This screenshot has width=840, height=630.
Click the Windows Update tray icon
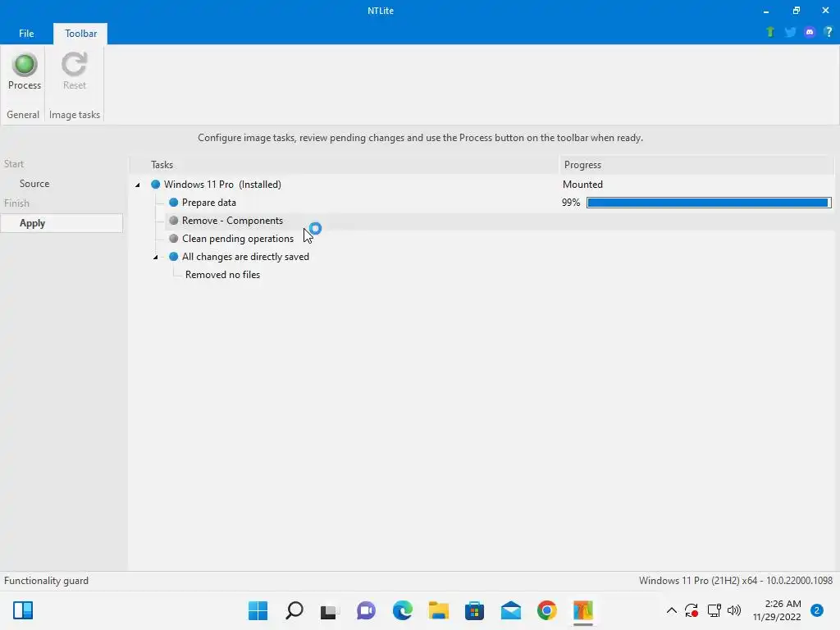(x=692, y=610)
